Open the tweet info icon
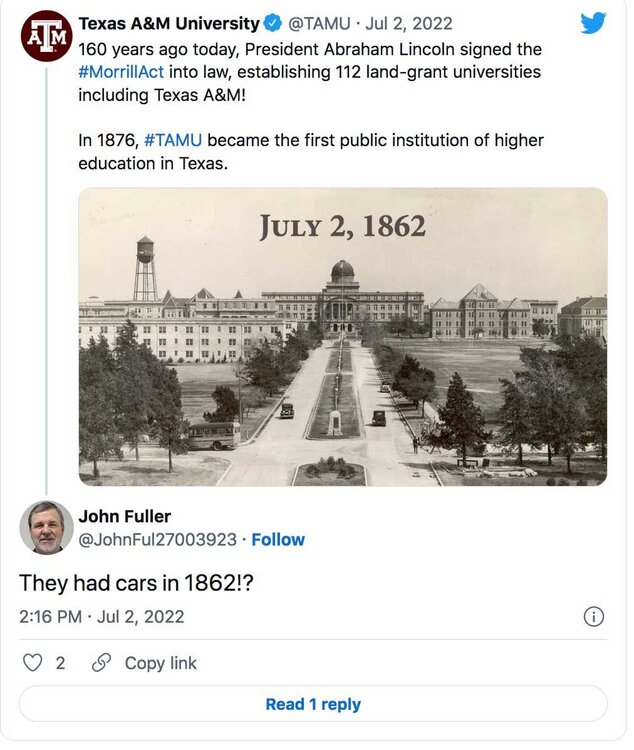 point(593,616)
